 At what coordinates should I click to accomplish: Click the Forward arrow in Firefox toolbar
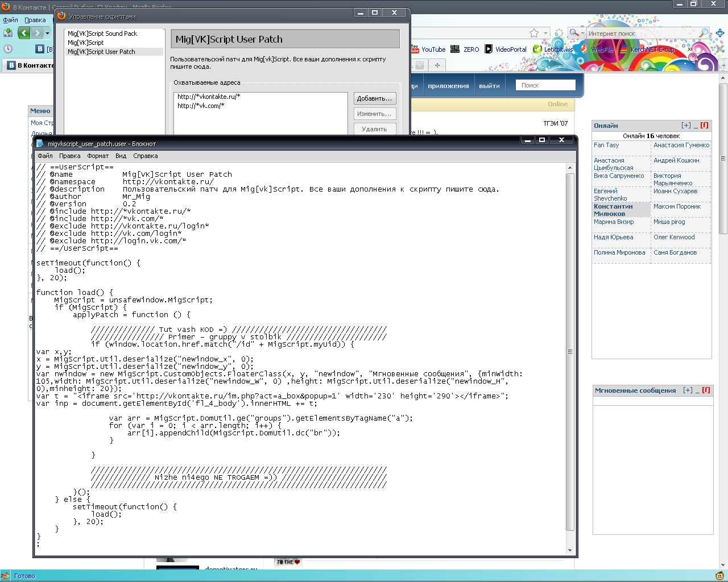[37, 33]
